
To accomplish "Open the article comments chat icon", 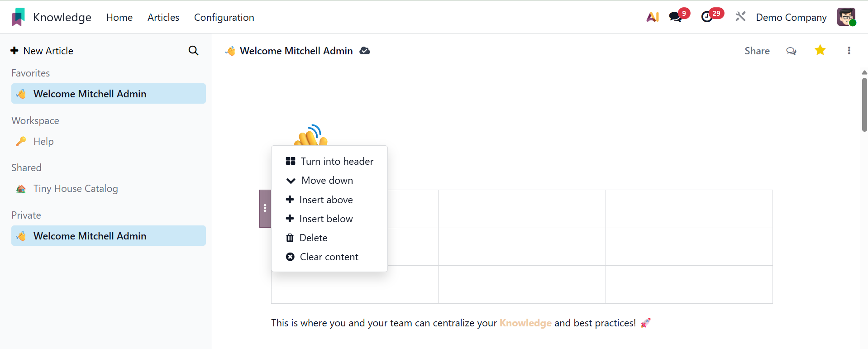I will pyautogui.click(x=791, y=51).
